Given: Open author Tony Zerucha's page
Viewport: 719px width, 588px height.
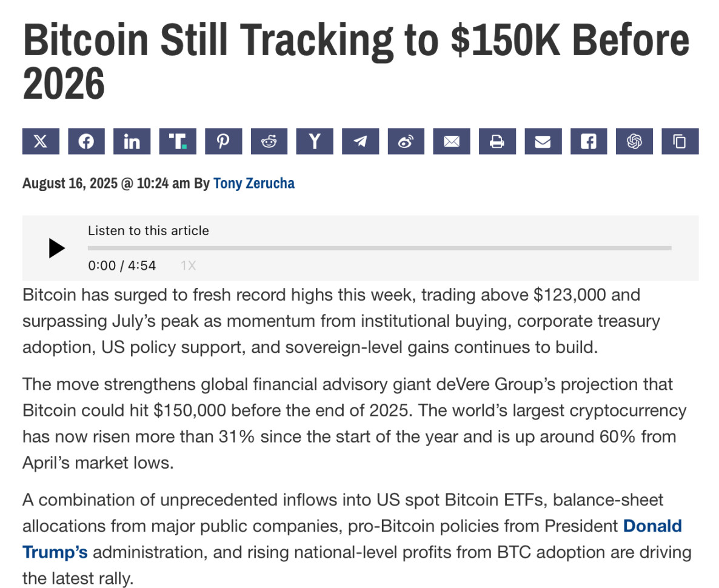Looking at the screenshot, I should coord(253,183).
